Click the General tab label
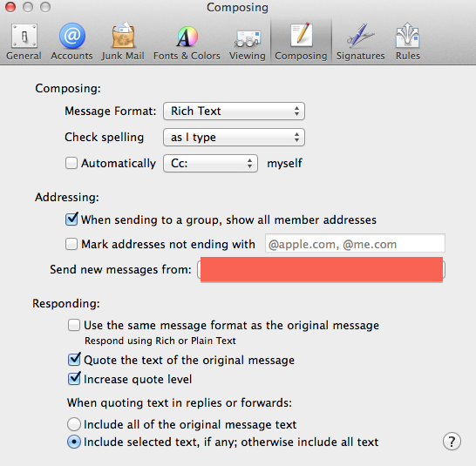476x466 pixels. (x=24, y=56)
